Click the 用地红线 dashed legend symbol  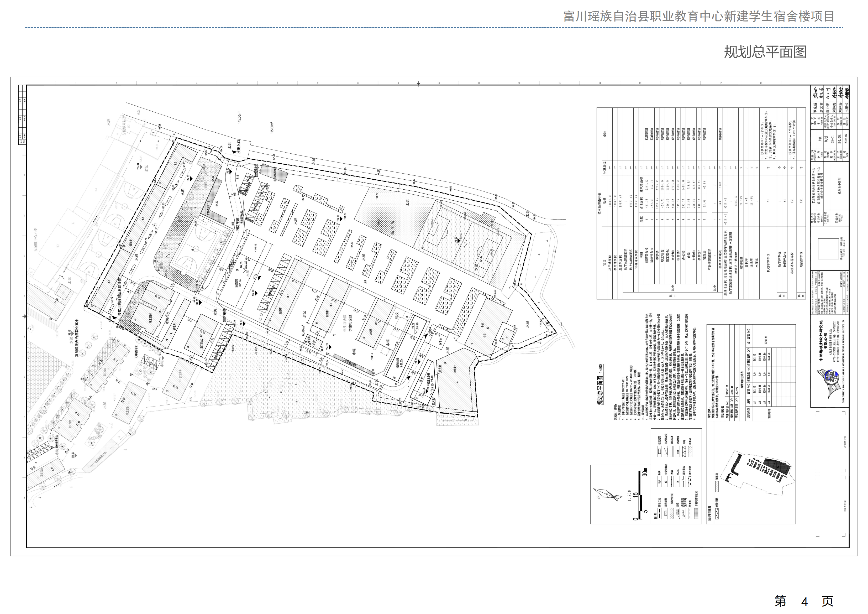[660, 513]
